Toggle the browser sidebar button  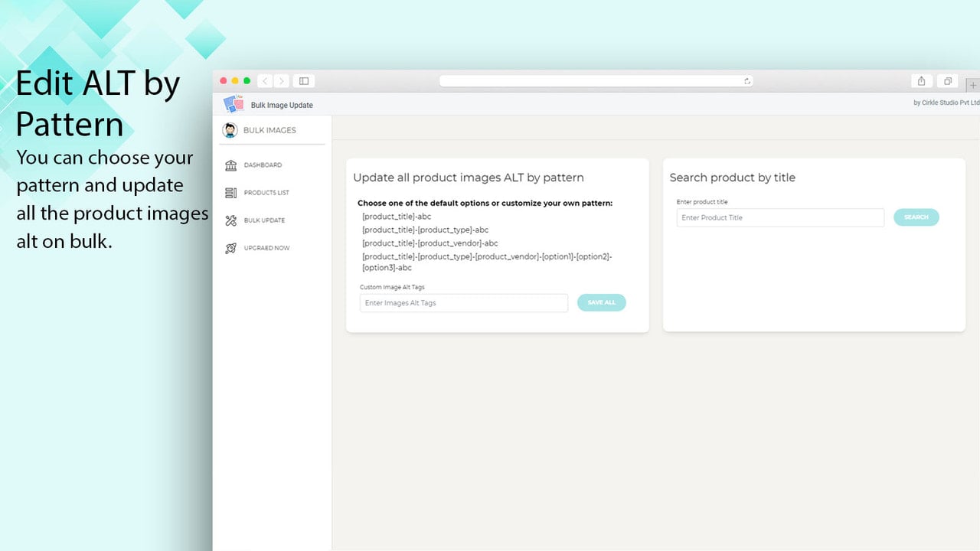click(x=304, y=80)
